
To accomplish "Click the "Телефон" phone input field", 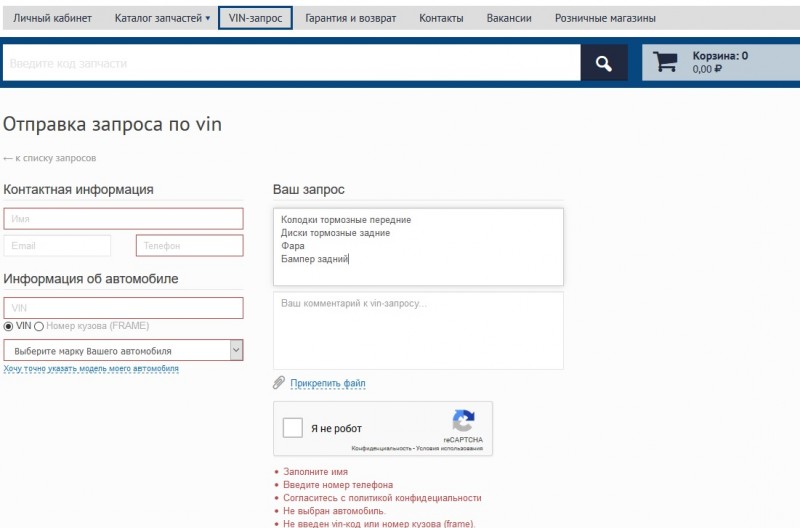I will point(189,246).
